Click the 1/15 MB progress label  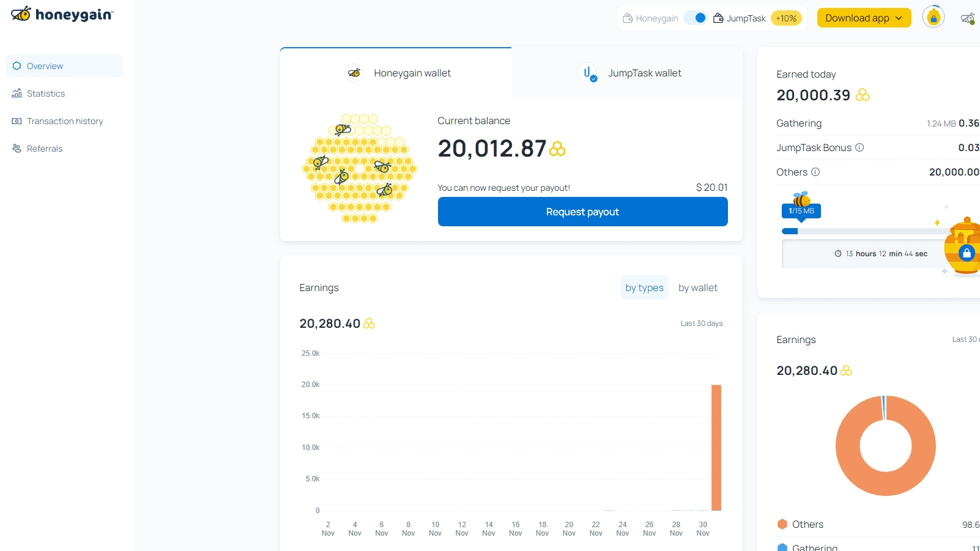click(x=801, y=211)
